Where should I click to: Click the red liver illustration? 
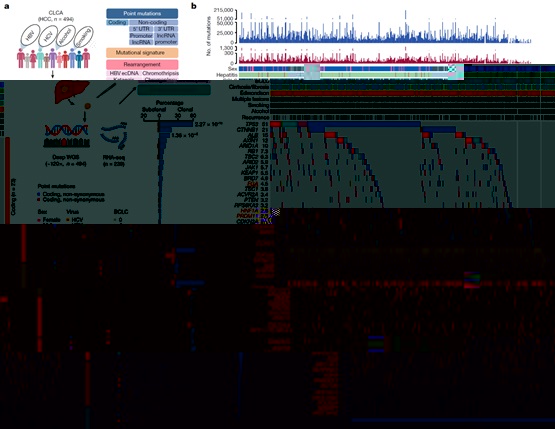[66, 92]
